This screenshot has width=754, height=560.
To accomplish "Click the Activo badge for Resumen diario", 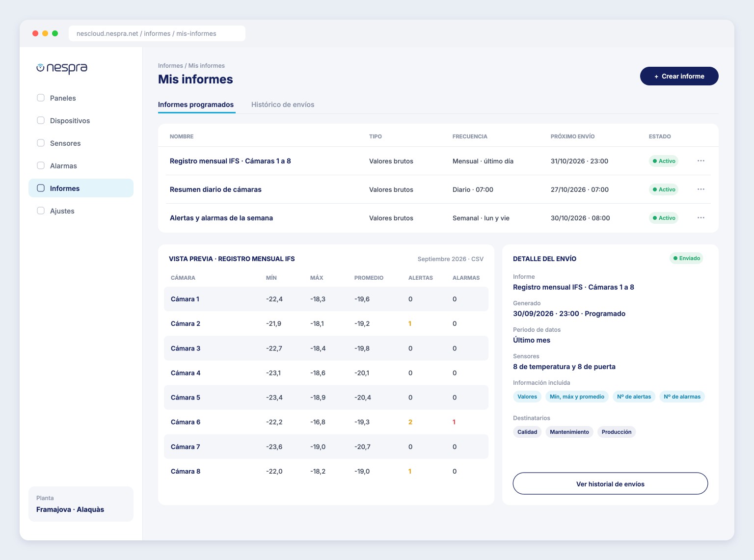I will point(664,189).
